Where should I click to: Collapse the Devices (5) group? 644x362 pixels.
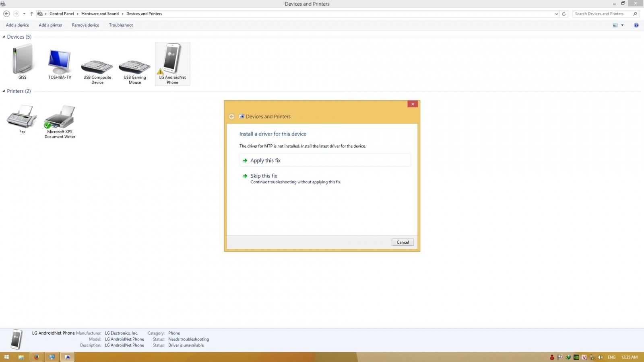tap(4, 37)
